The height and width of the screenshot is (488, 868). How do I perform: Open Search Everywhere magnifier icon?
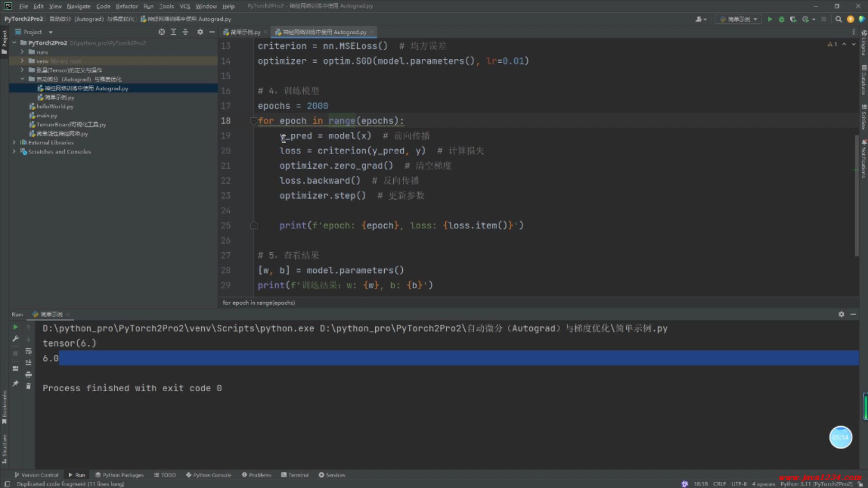pos(839,19)
